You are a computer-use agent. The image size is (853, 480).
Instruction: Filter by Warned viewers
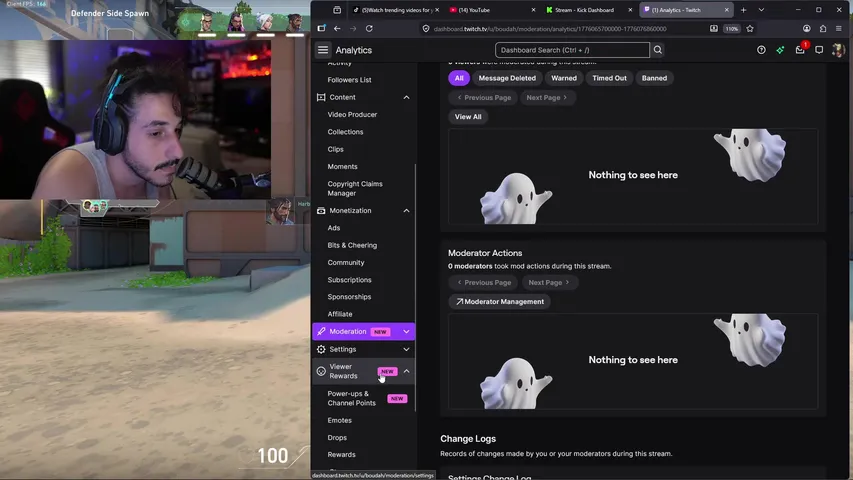point(564,78)
